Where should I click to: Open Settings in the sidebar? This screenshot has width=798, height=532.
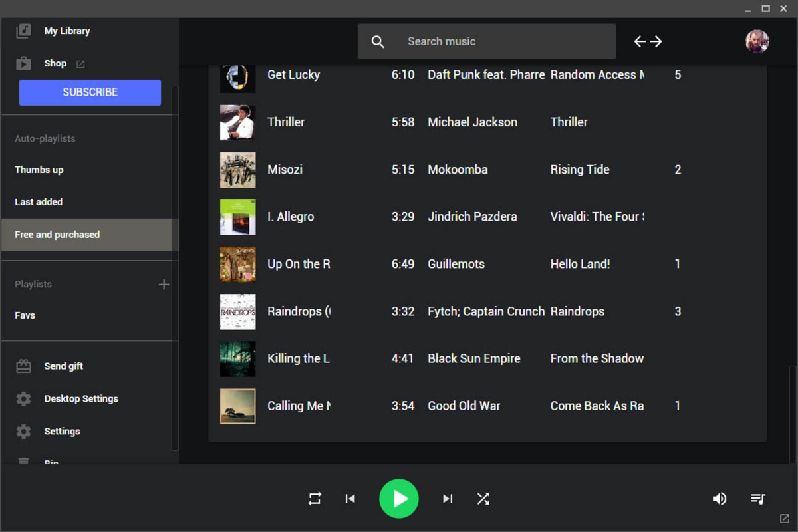coord(62,431)
